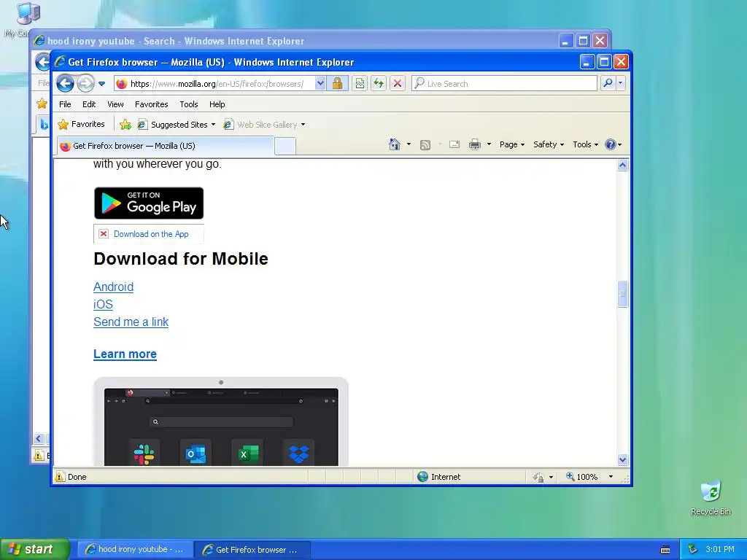
Task: Expand the Print options dropdown arrow
Action: click(489, 144)
